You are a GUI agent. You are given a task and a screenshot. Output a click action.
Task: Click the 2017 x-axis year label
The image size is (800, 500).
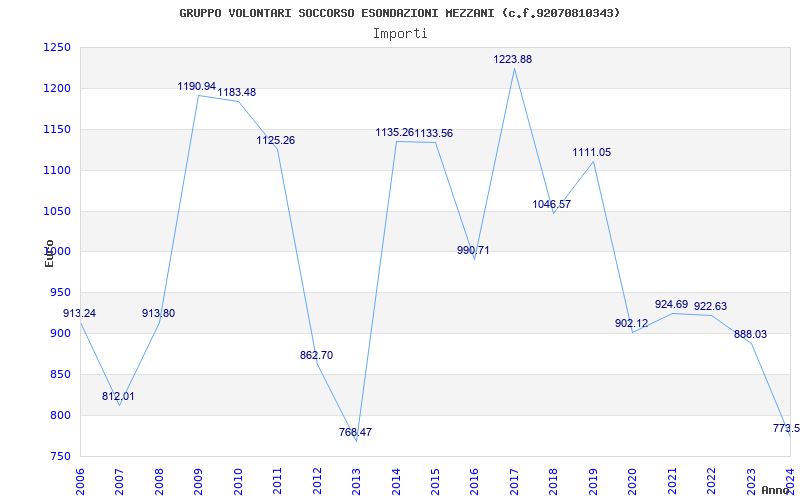514,481
